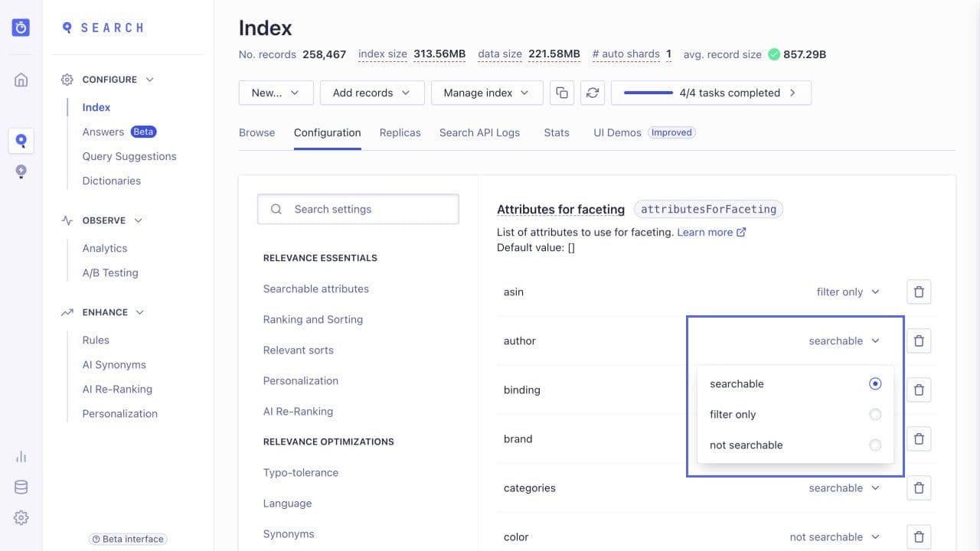Open AI Synonyms in the sidebar
Viewport: 980px width, 551px height.
tap(114, 364)
